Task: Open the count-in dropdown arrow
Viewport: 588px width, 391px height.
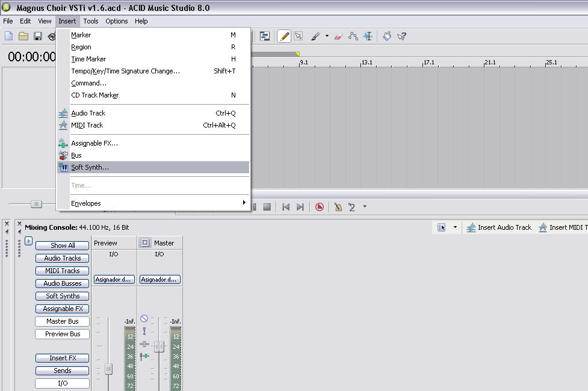Action: coord(365,206)
